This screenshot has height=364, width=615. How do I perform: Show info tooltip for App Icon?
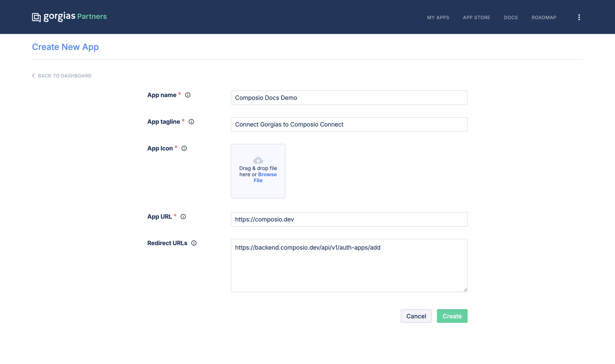(184, 149)
